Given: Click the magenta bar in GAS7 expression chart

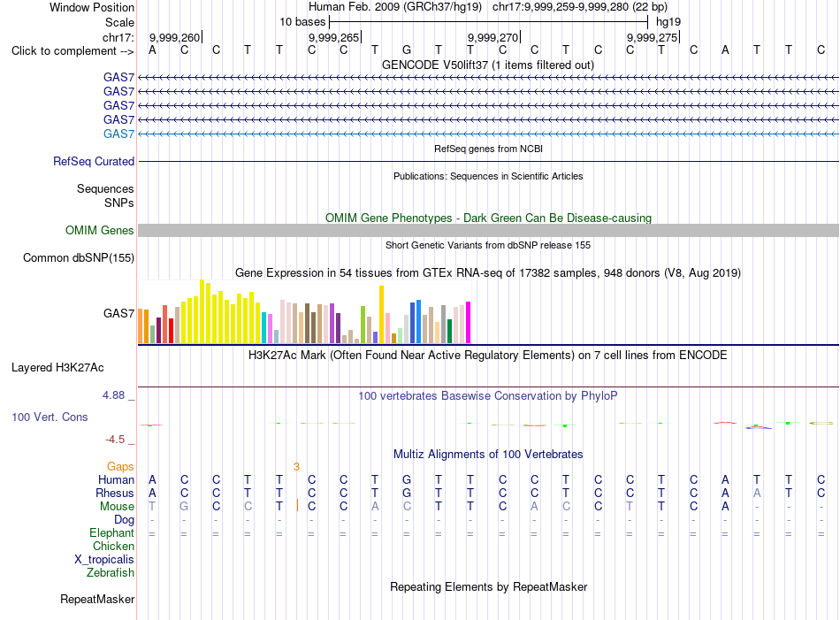Looking at the screenshot, I should click(x=469, y=322).
